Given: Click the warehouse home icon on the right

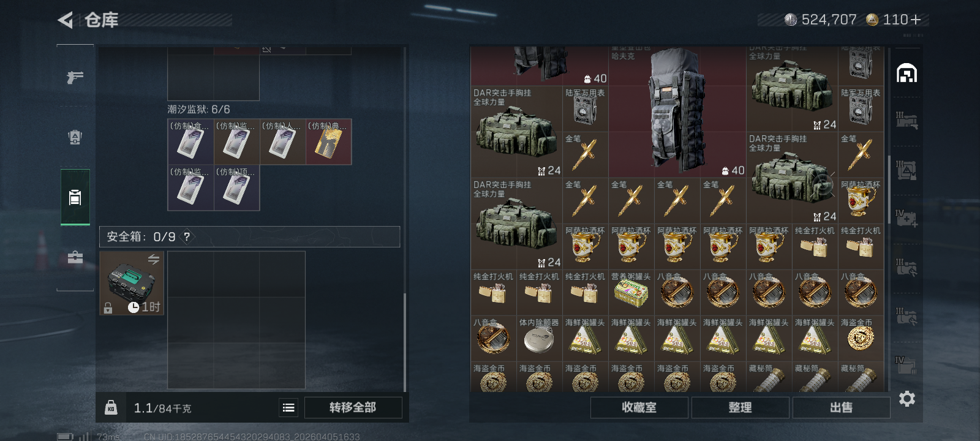Looking at the screenshot, I should point(907,73).
